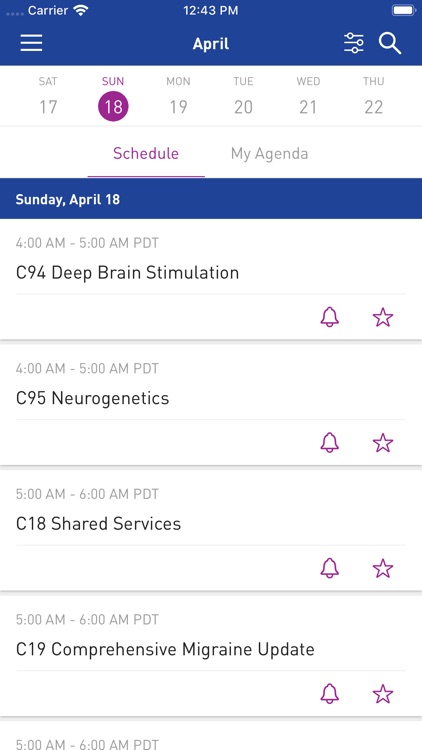The width and height of the screenshot is (422, 750).
Task: Select Thursday 22 in date strip
Action: point(373,97)
